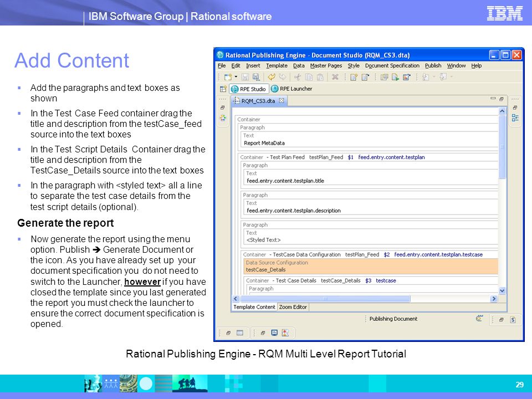Click the stacked pages toolbar icon
Image resolution: width=532 pixels, height=399 pixels.
click(384, 77)
